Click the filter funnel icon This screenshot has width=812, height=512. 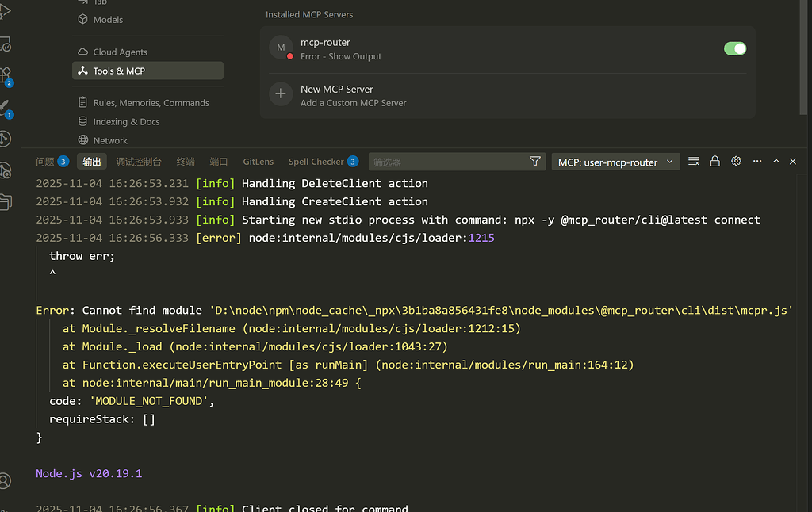tap(535, 162)
